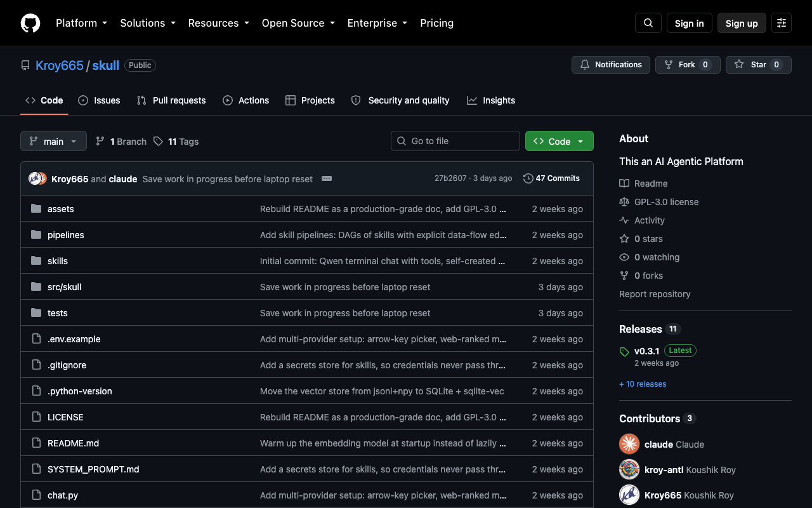Click the Kroy665 commit author avatar
The width and height of the screenshot is (812, 508).
tap(36, 178)
